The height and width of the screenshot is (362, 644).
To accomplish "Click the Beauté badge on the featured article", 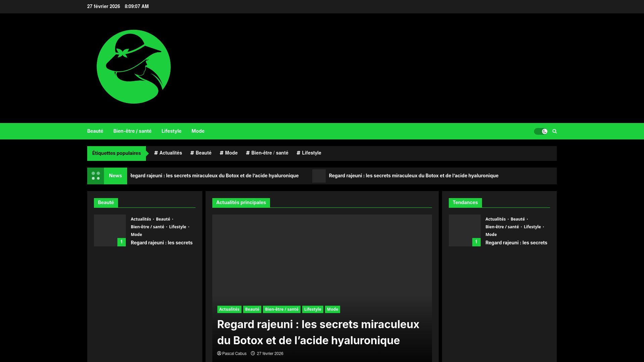I will [252, 309].
